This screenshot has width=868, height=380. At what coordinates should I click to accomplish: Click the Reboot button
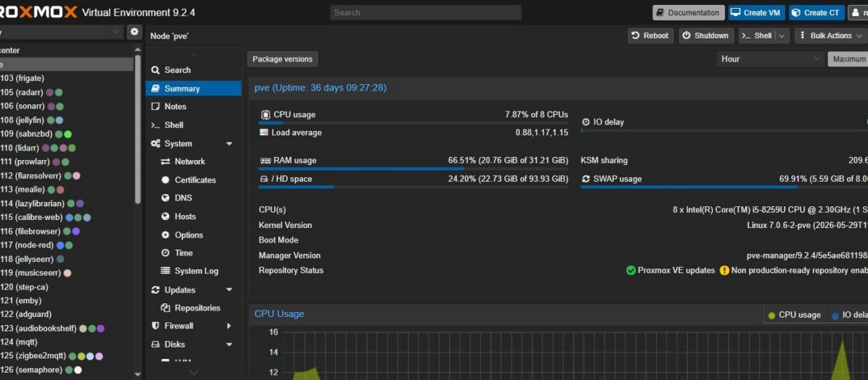[x=650, y=35]
